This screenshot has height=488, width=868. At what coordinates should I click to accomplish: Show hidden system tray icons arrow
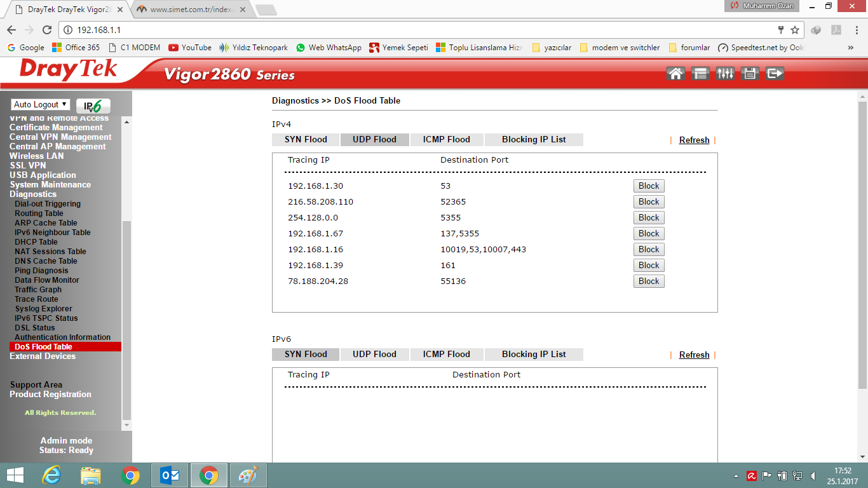736,476
